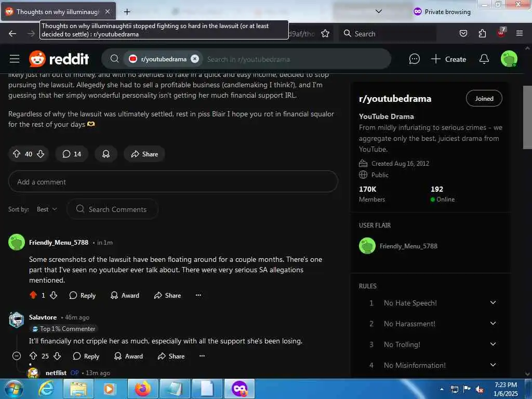532x399 pixels.
Task: Click Add a comment field
Action: [x=173, y=182]
